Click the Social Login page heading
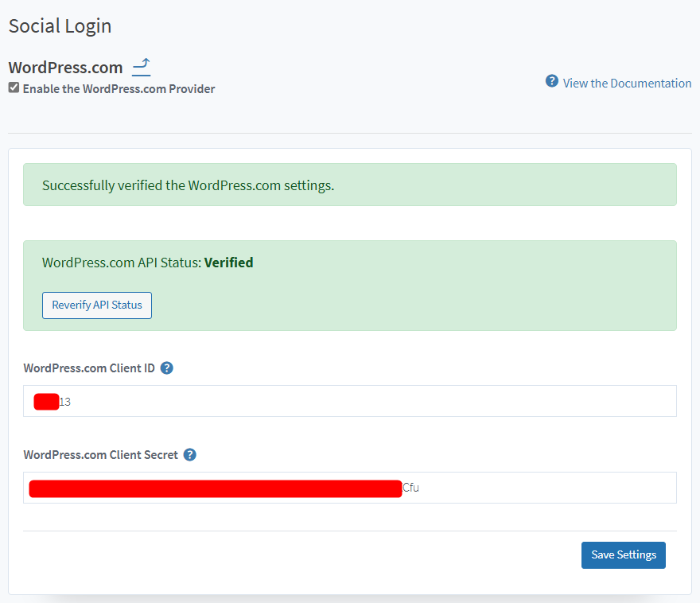 pyautogui.click(x=60, y=26)
